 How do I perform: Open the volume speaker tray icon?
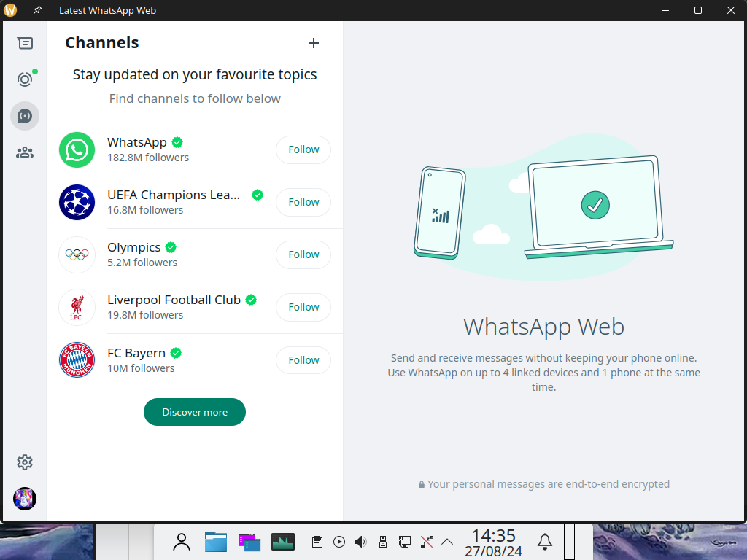(x=361, y=542)
